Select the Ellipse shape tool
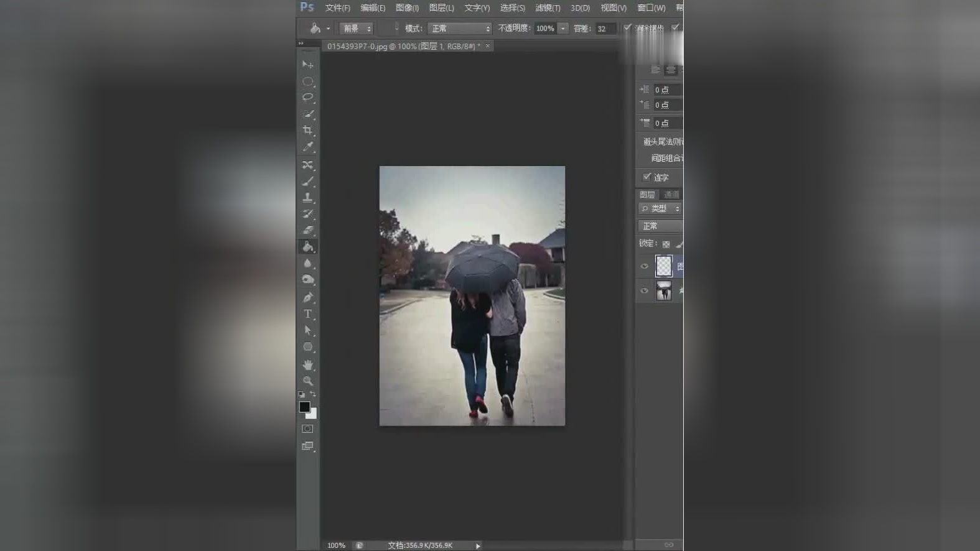The image size is (980, 551). click(x=307, y=347)
